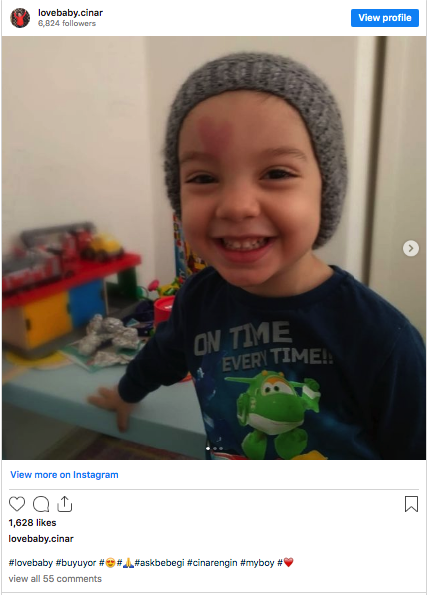Click lovebaby.cinar username in header

[70, 13]
